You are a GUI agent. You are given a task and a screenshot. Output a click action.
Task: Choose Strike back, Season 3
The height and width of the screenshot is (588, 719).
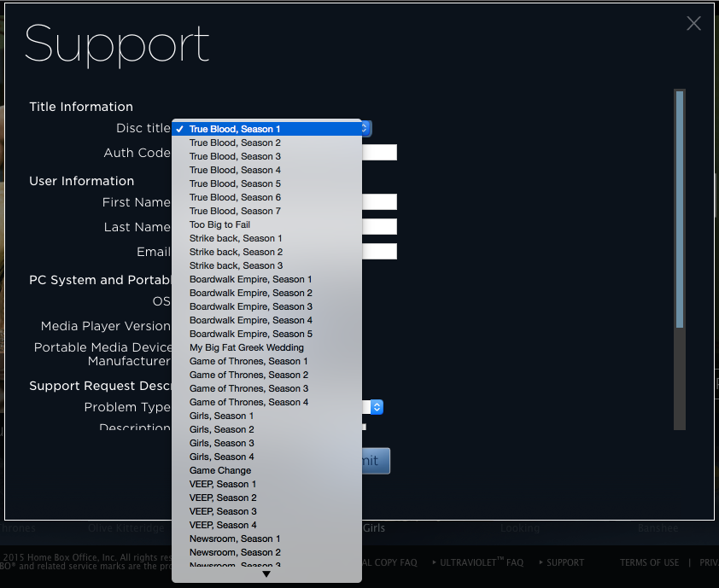click(267, 265)
